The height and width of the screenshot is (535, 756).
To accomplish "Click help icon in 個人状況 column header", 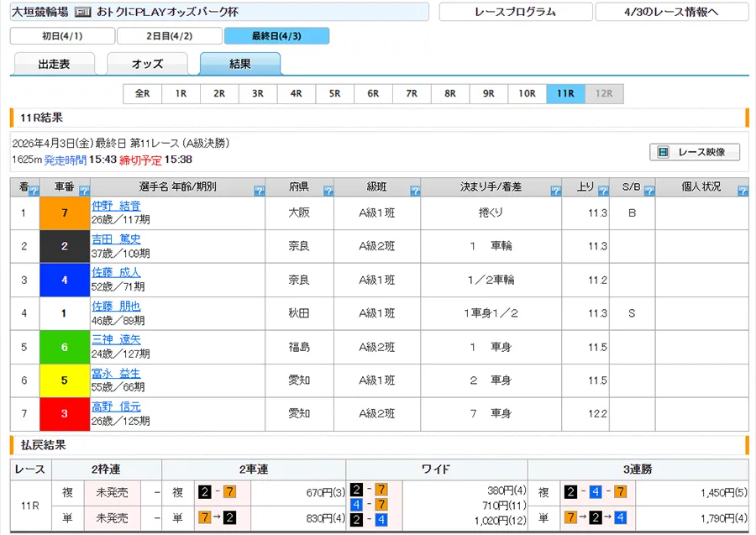I will click(743, 191).
